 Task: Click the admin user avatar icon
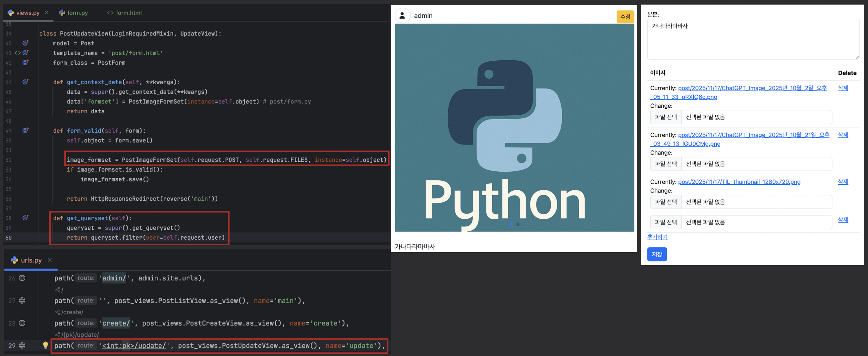pyautogui.click(x=402, y=16)
